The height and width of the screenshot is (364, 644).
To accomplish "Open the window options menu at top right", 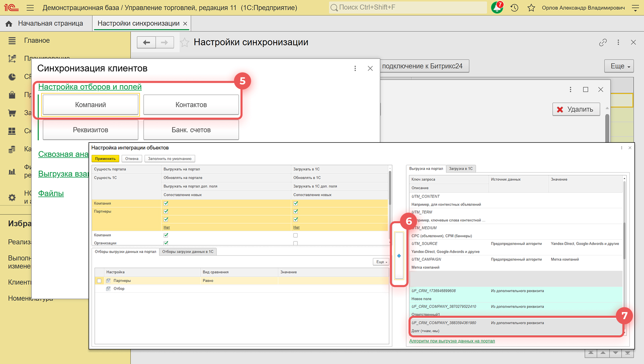I will 635,7.
